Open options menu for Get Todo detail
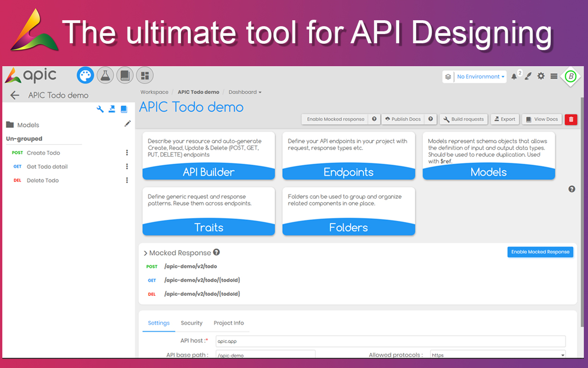The image size is (588, 368). point(127,167)
